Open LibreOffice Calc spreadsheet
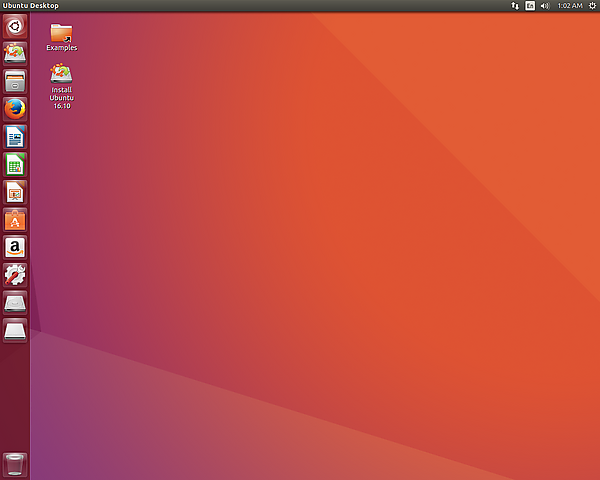Screen dimensions: 600x480 point(15,164)
